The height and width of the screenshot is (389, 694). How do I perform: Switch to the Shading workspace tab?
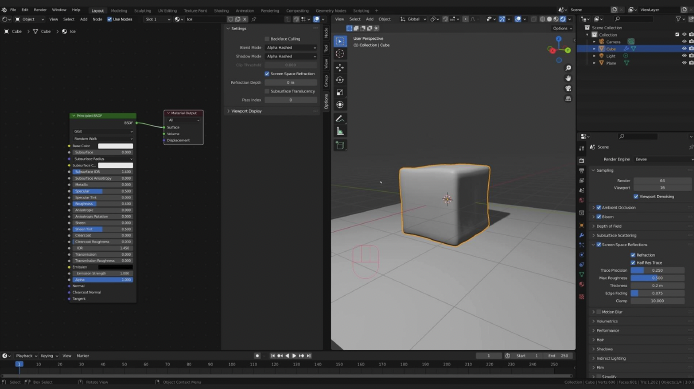[221, 11]
